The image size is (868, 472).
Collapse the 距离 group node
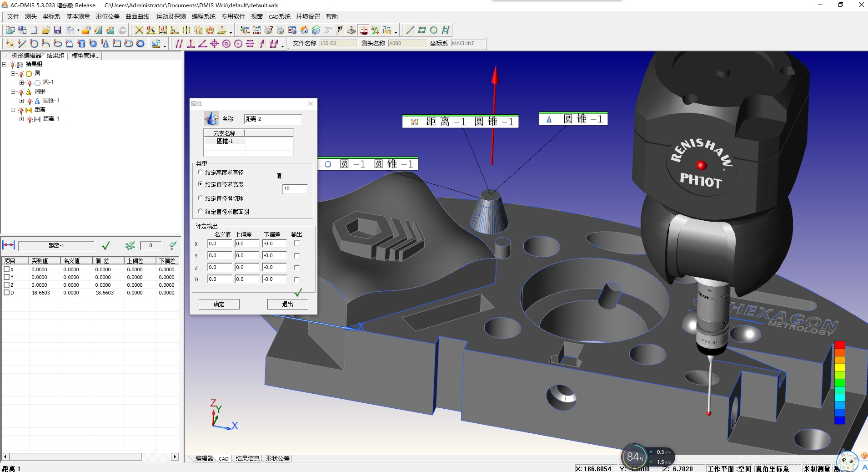click(x=13, y=110)
